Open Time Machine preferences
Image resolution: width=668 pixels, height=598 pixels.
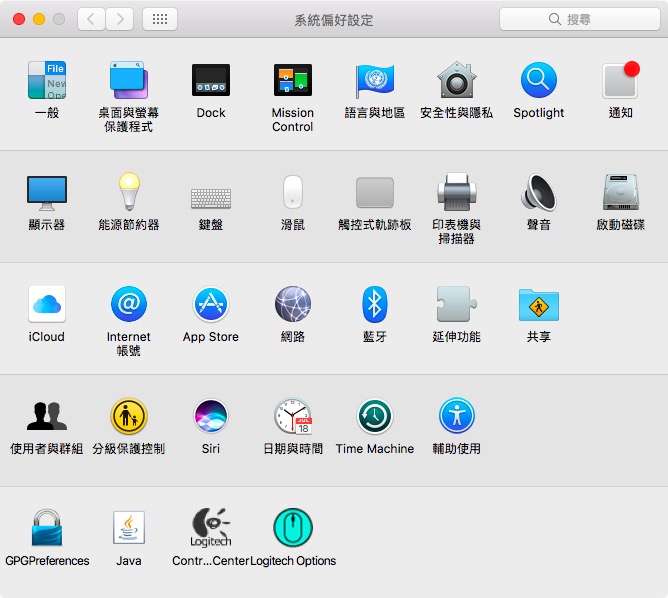point(374,416)
